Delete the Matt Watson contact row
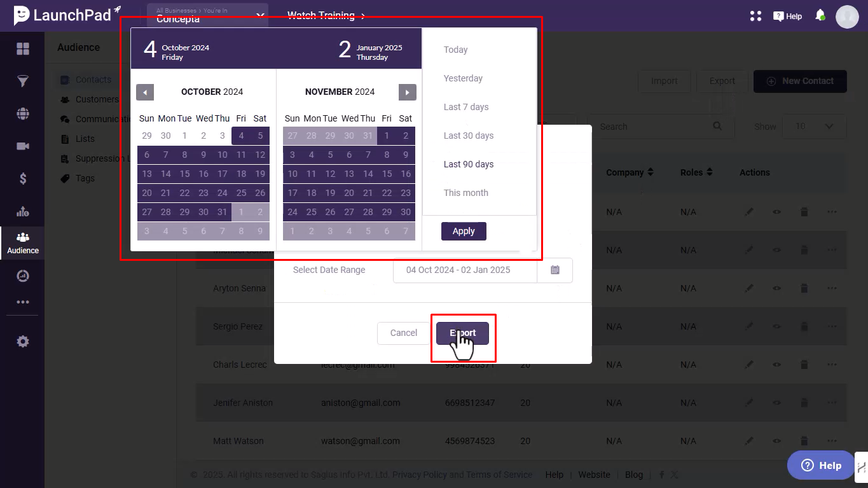Viewport: 868px width, 488px height. click(804, 441)
